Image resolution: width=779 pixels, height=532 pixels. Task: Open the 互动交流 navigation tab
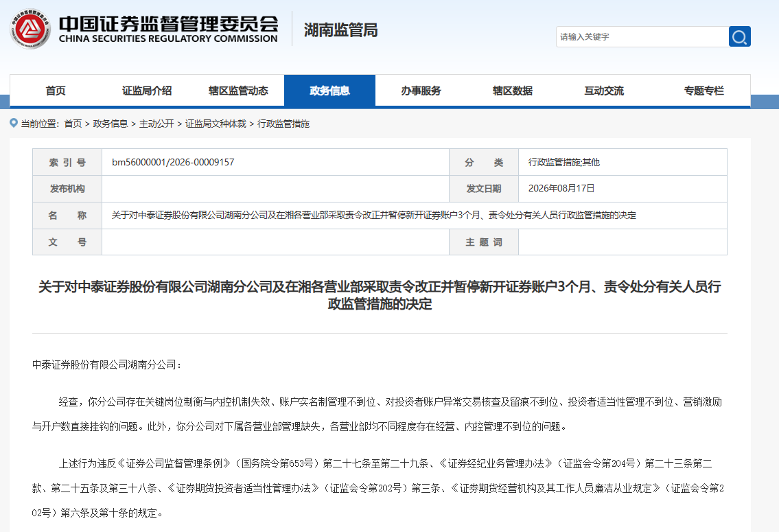[603, 91]
